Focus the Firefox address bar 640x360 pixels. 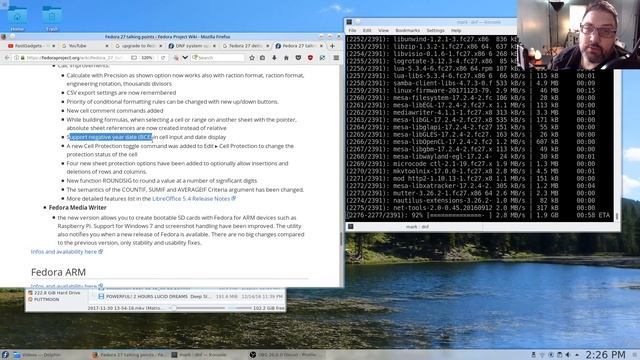coord(76,58)
